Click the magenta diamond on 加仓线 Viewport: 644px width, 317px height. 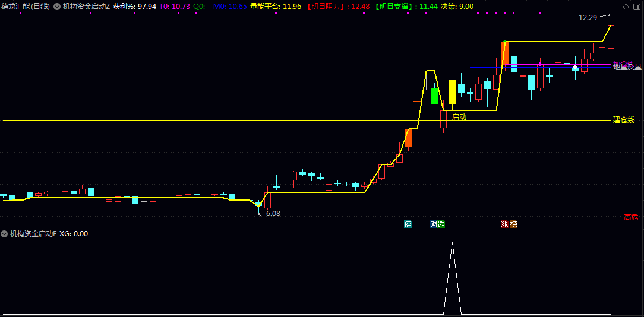coord(539,64)
